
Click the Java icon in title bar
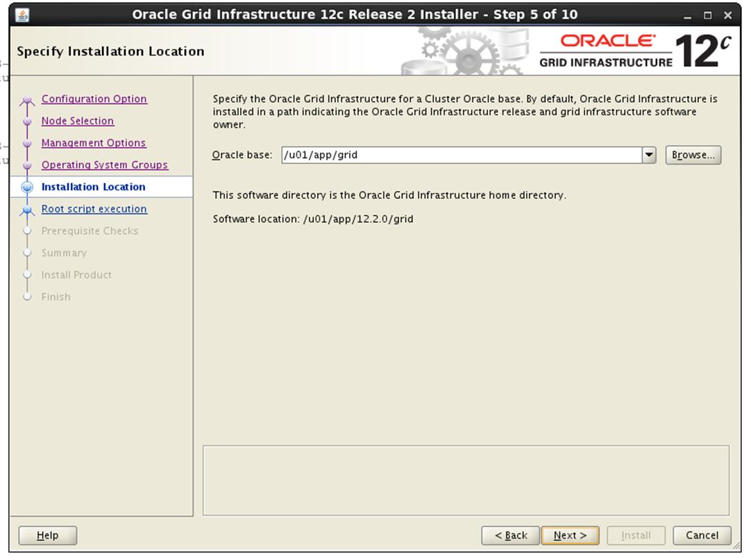tap(22, 15)
